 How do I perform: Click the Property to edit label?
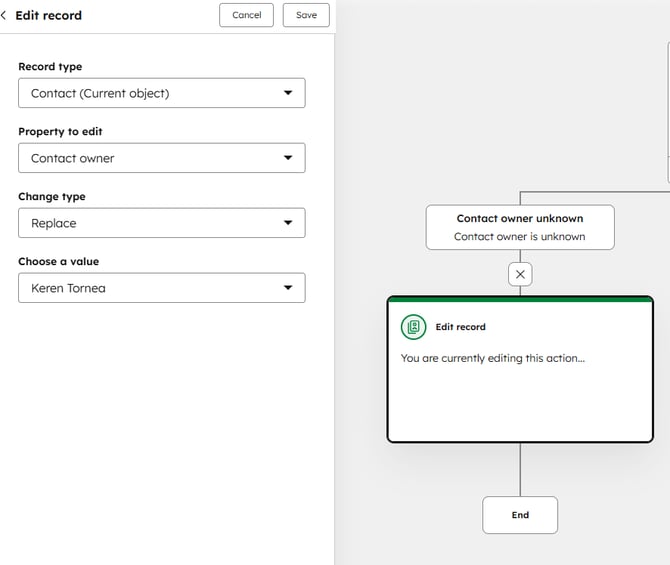[60, 132]
